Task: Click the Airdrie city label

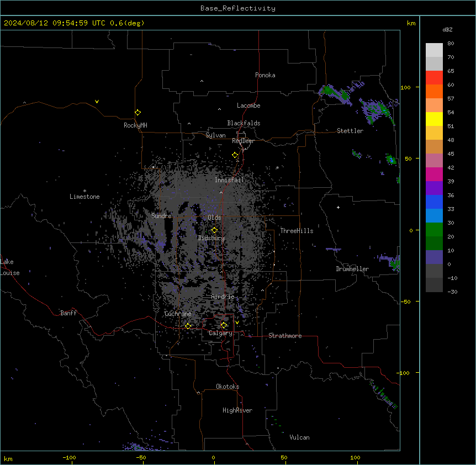Action: [x=223, y=297]
